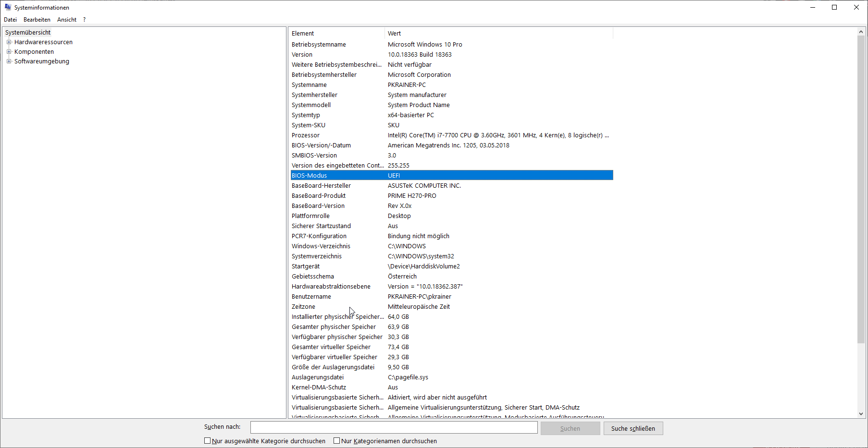The height and width of the screenshot is (448, 868).
Task: Select the BIOS-Modus row
Action: pyautogui.click(x=452, y=176)
